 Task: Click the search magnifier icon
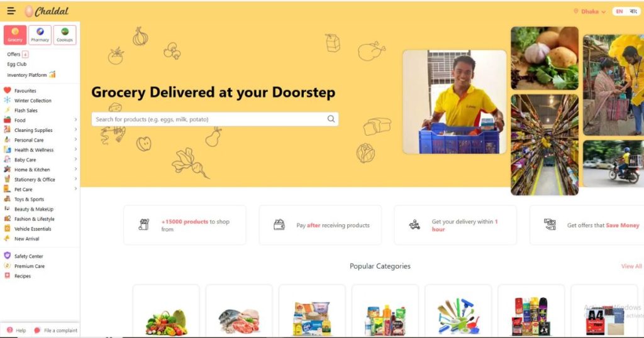click(x=331, y=119)
